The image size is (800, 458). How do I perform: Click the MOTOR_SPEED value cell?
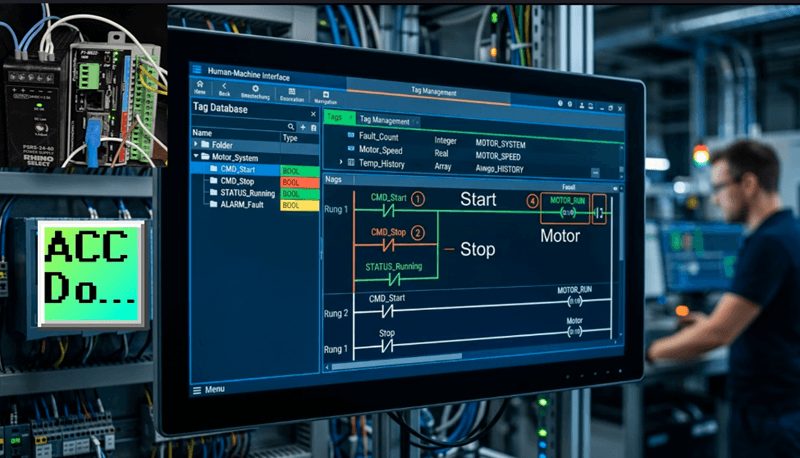click(x=498, y=156)
